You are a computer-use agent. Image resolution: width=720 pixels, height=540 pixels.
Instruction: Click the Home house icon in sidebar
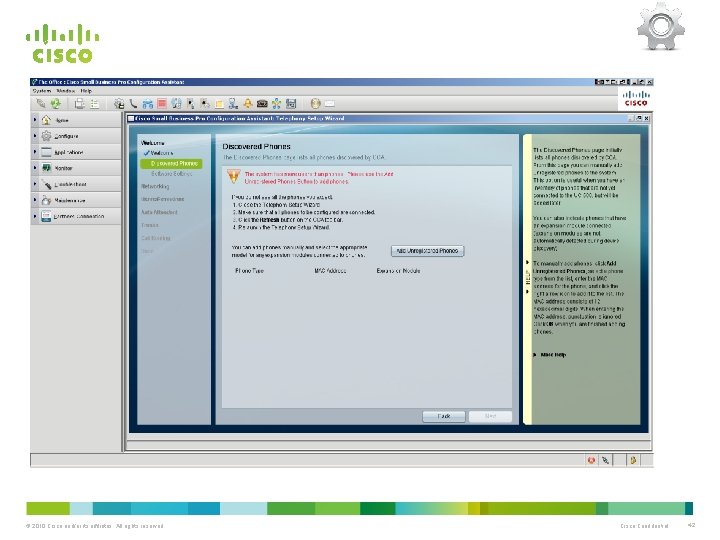[x=46, y=120]
